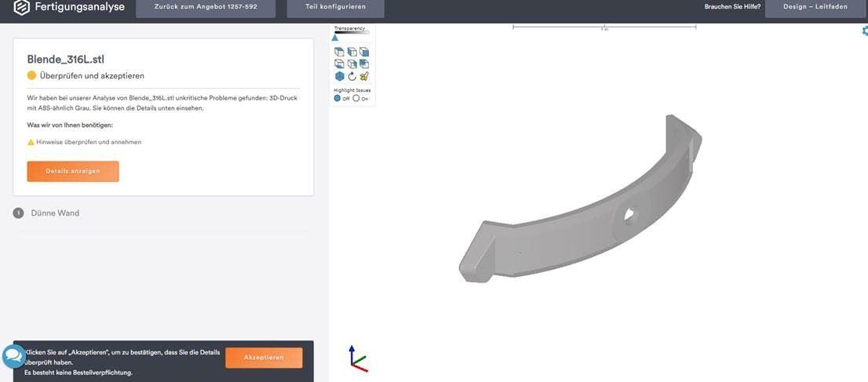Image resolution: width=868 pixels, height=382 pixels.
Task: Select the right view cube icon
Action: [x=352, y=64]
